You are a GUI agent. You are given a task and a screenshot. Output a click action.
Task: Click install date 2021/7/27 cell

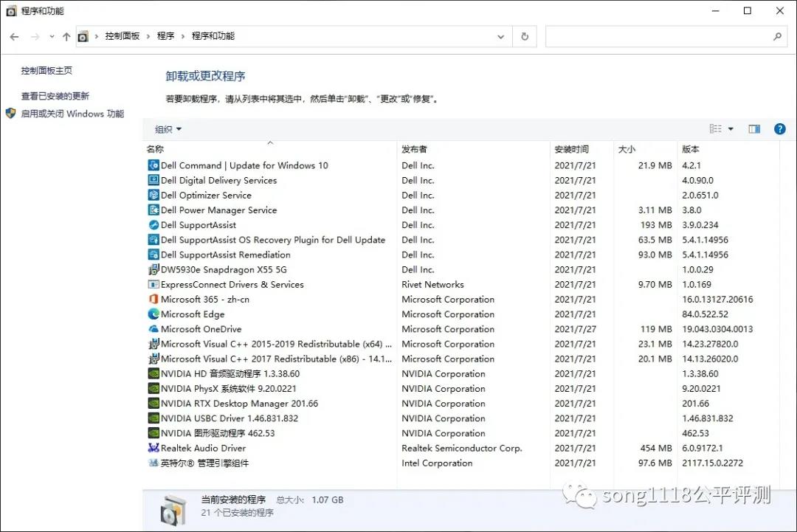point(575,329)
